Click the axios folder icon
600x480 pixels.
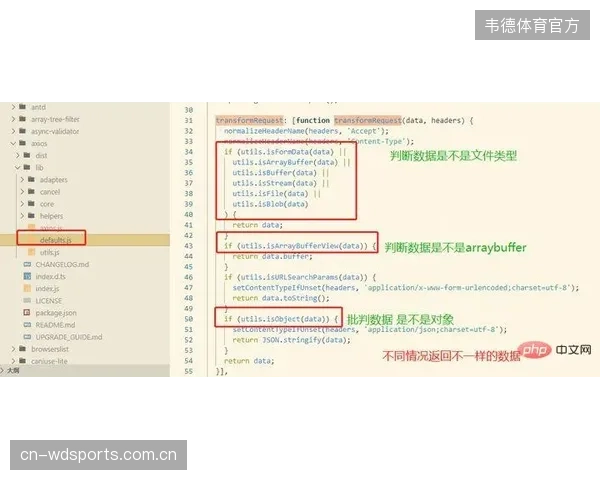[x=23, y=143]
